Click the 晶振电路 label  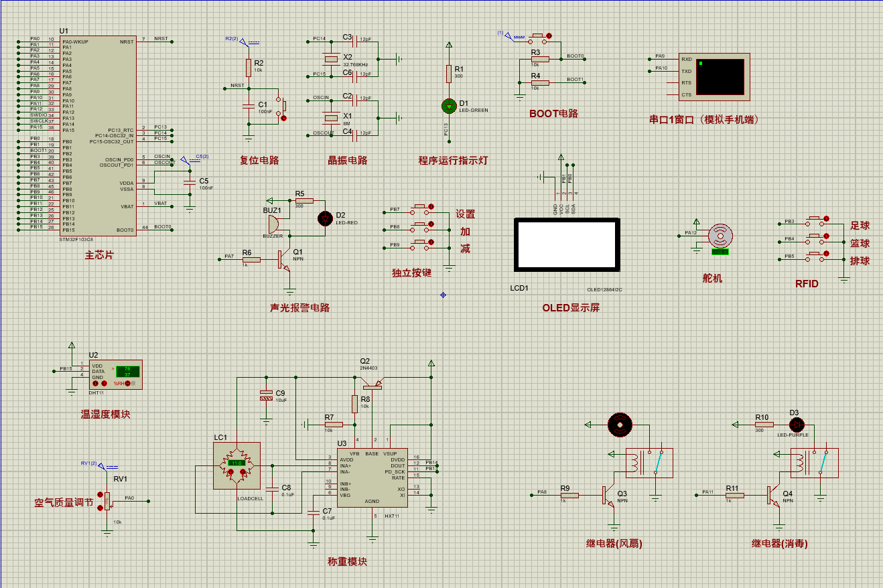coord(348,160)
